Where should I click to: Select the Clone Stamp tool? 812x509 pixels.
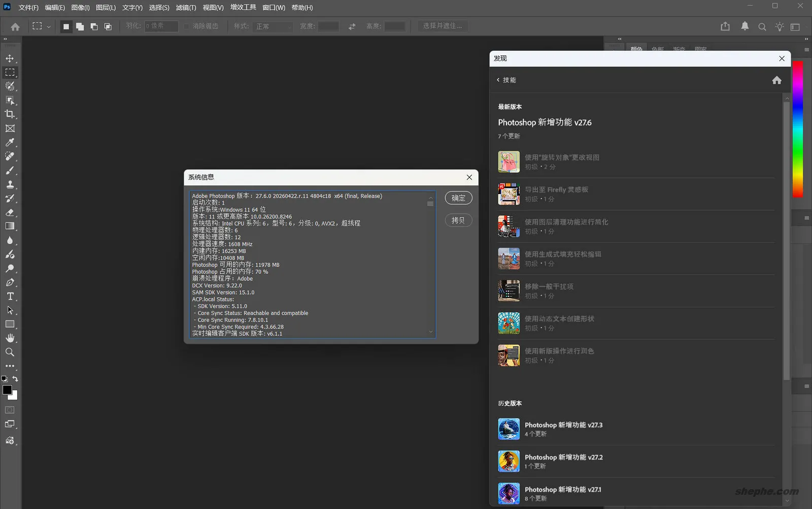point(10,184)
